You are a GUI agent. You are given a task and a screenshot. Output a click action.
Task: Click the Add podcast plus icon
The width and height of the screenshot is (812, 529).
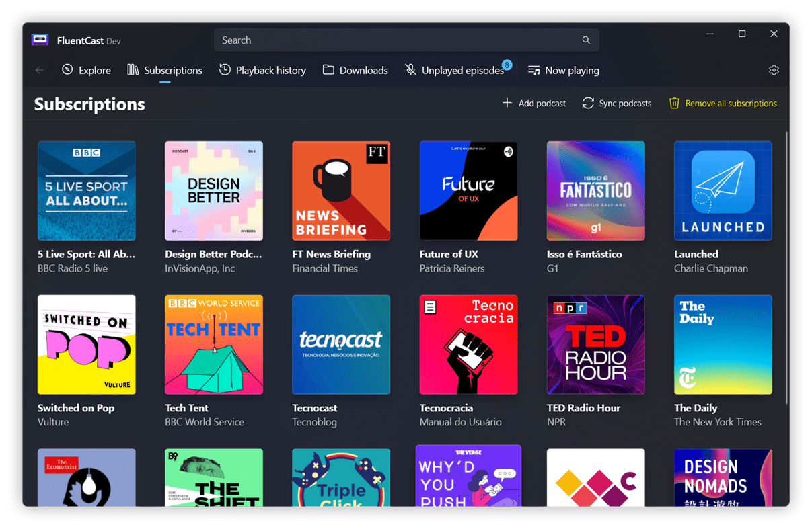point(507,103)
